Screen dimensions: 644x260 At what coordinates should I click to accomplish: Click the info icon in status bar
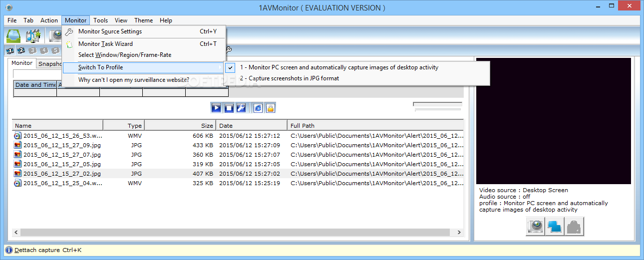(x=8, y=250)
